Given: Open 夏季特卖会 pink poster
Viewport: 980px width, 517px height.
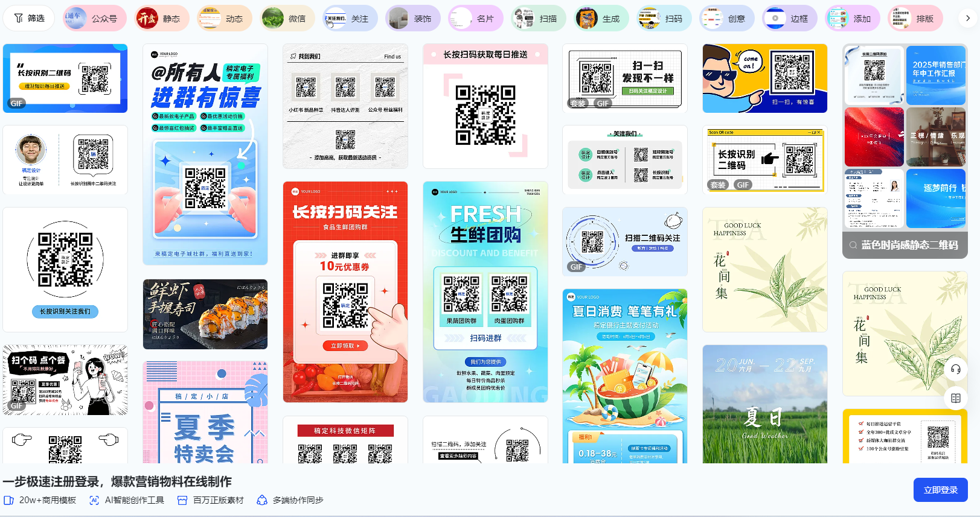Looking at the screenshot, I should pos(205,413).
